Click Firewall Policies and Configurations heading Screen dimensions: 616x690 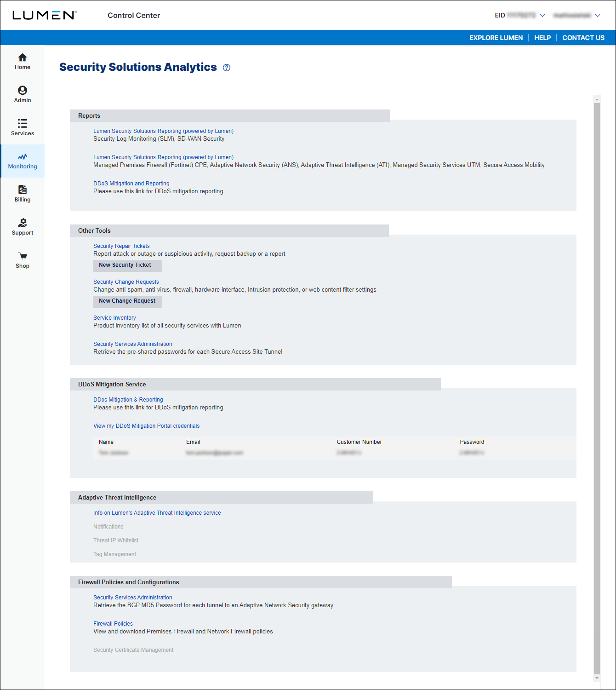point(129,582)
